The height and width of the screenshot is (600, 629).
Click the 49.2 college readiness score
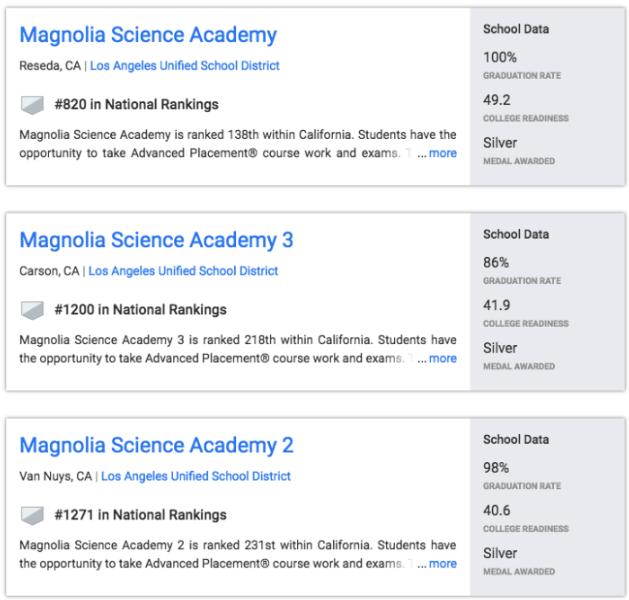[x=497, y=101]
